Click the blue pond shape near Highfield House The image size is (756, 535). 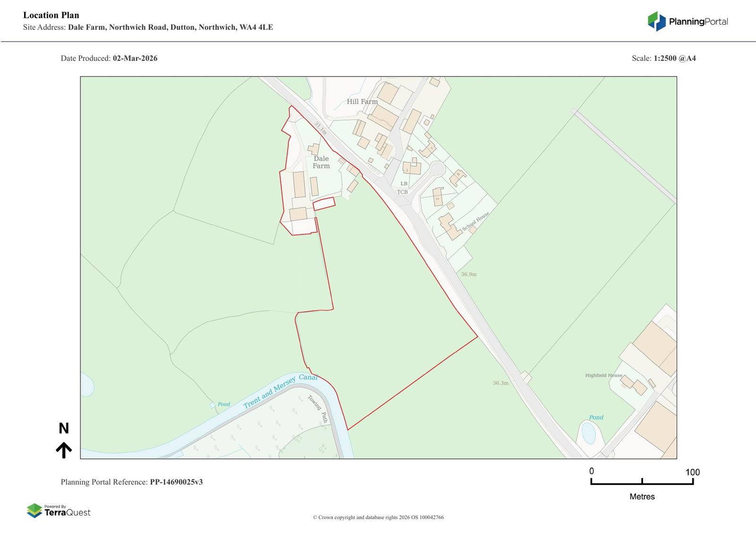tap(588, 433)
